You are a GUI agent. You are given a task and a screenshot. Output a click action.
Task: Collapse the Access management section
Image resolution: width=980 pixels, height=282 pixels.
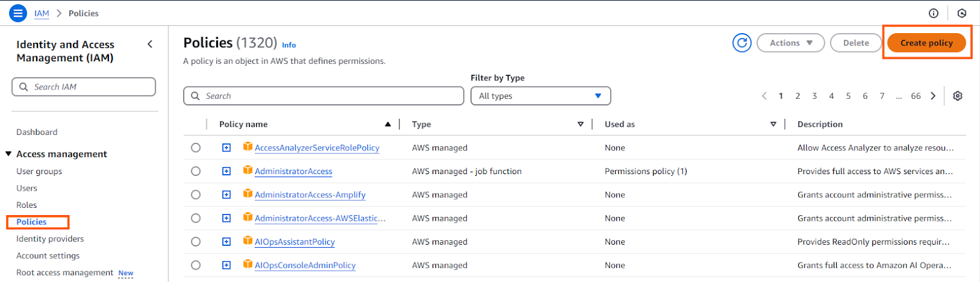click(x=9, y=154)
